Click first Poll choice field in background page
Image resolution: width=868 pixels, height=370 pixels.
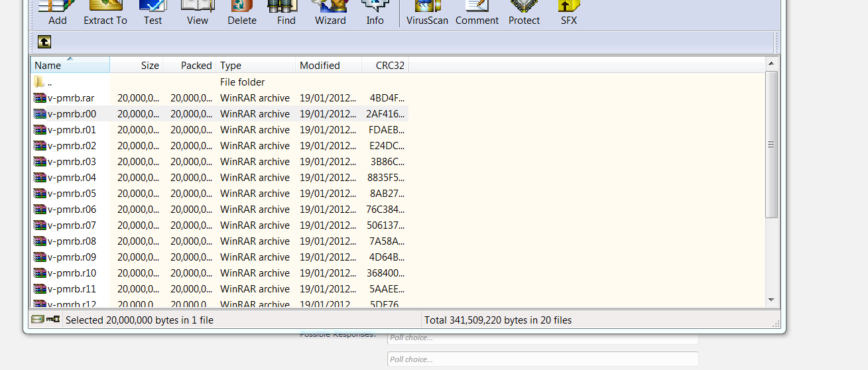542,338
